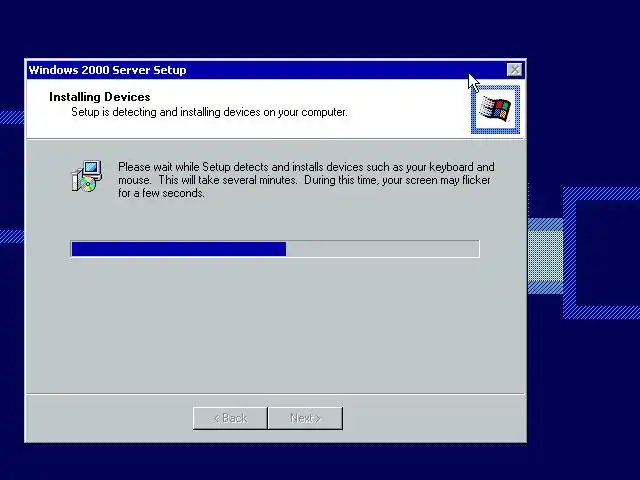Click the 'Setup is detecting and installing devices' subtitle
The image size is (640, 480).
[209, 112]
